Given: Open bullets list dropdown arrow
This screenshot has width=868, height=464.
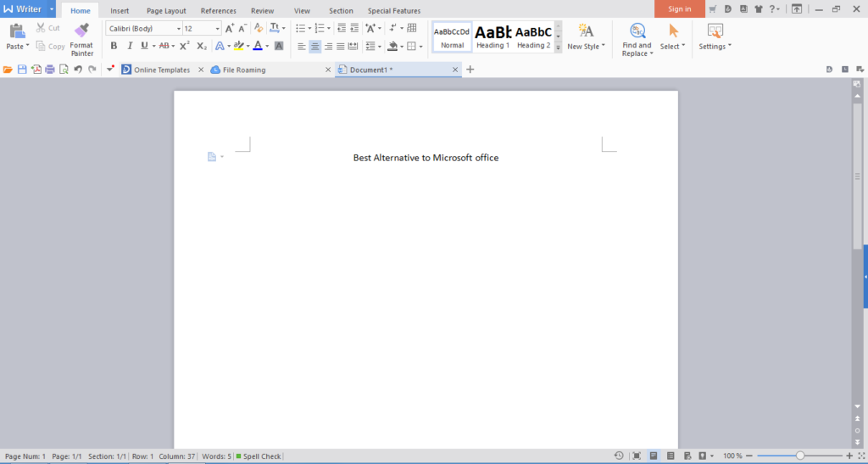Looking at the screenshot, I should pos(309,28).
